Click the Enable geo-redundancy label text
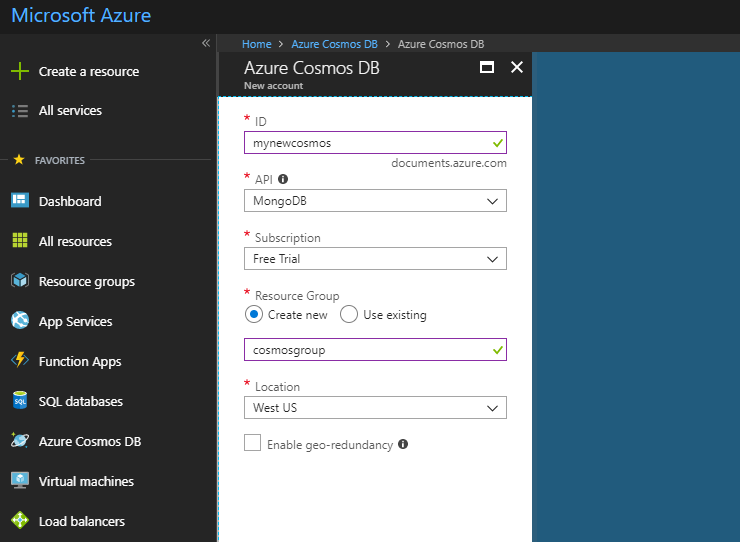This screenshot has height=542, width=740. pyautogui.click(x=330, y=445)
